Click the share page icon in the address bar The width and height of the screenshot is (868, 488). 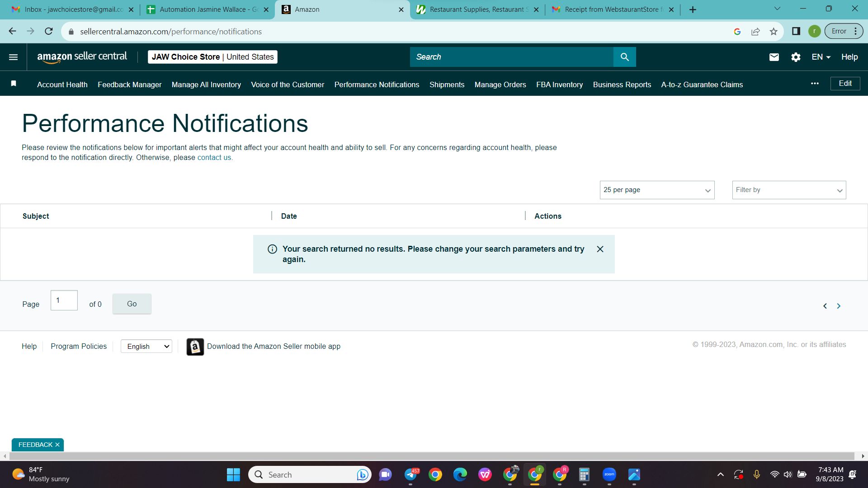pos(755,31)
